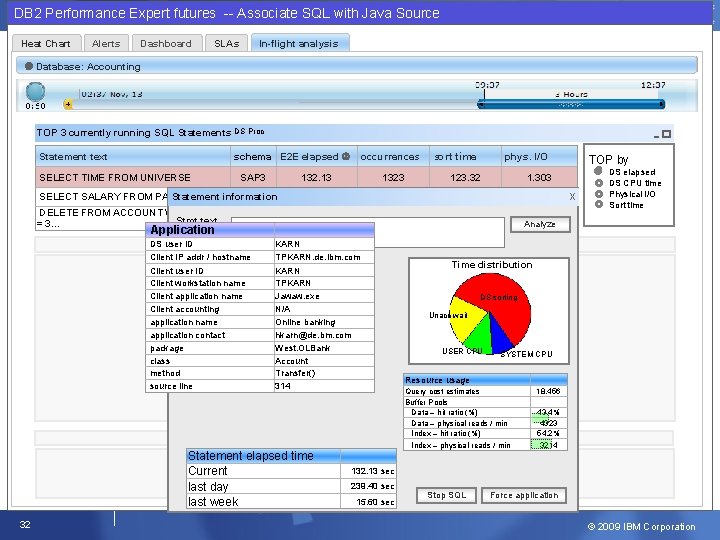Open the Dashboard tab
This screenshot has width=720, height=540.
166,43
